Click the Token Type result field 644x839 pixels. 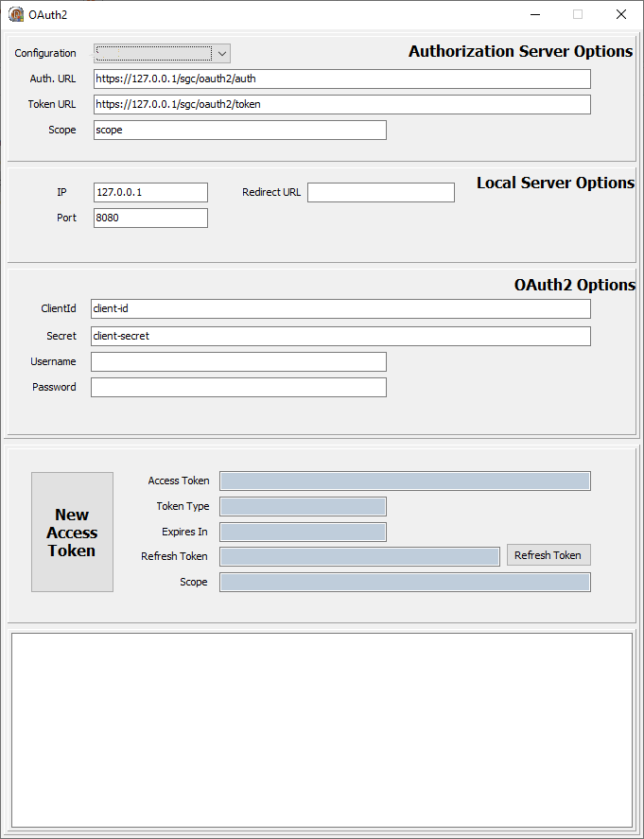[x=303, y=506]
